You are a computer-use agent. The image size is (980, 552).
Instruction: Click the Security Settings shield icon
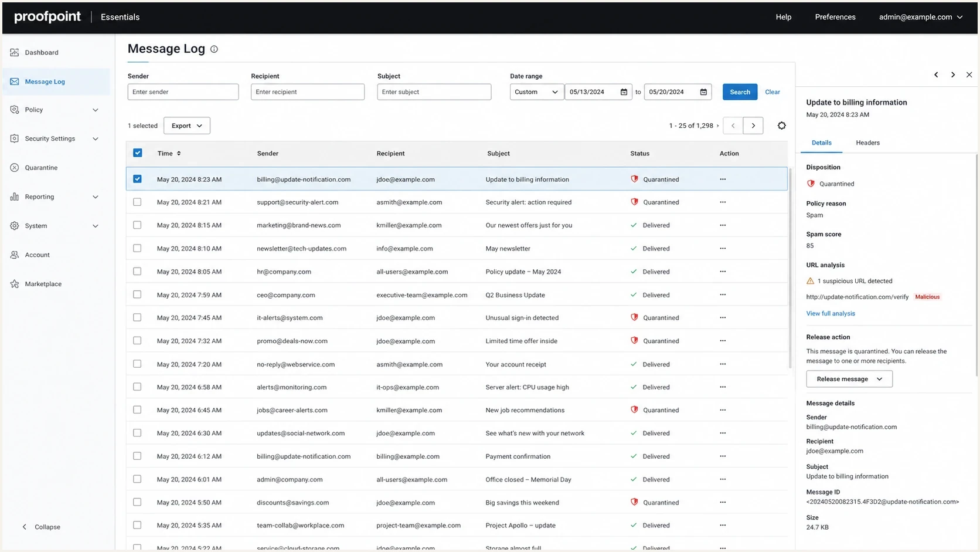(15, 138)
